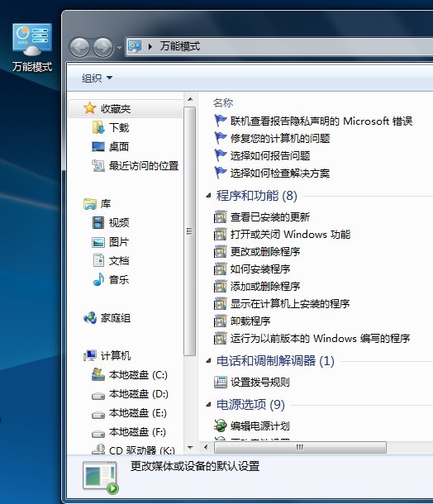This screenshot has width=433, height=504.
Task: Open 本地磁盘 (C:) drive
Action: coord(138,375)
